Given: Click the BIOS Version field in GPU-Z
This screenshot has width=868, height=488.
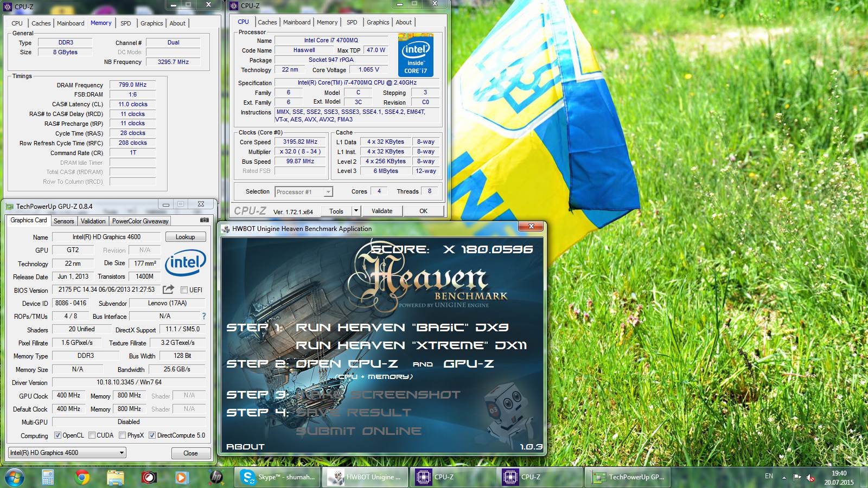Looking at the screenshot, I should pos(106,290).
